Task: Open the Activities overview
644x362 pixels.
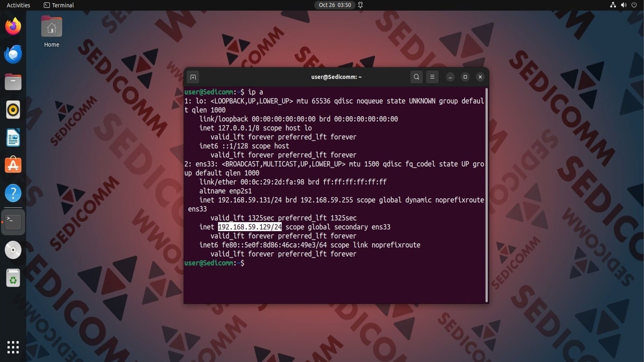Action: pyautogui.click(x=18, y=5)
